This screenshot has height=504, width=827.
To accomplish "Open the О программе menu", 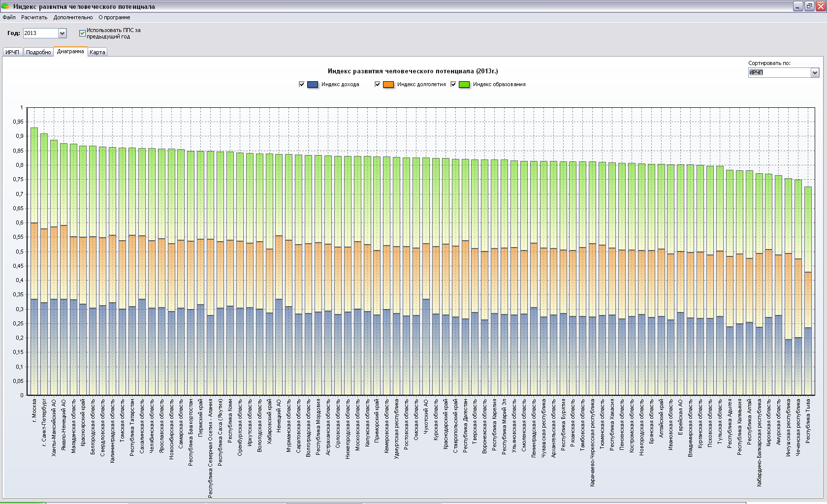I will pos(114,17).
